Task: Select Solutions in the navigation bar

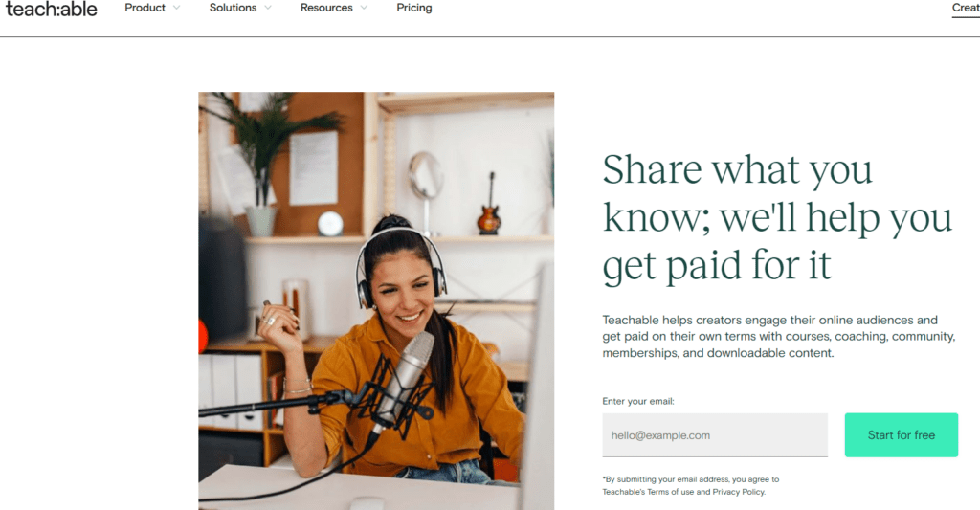Action: click(233, 8)
